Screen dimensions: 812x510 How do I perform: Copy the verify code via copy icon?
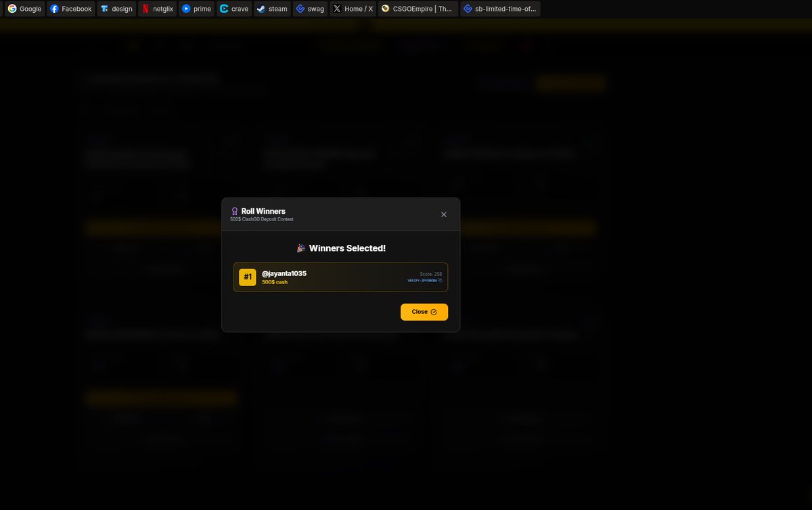(441, 280)
